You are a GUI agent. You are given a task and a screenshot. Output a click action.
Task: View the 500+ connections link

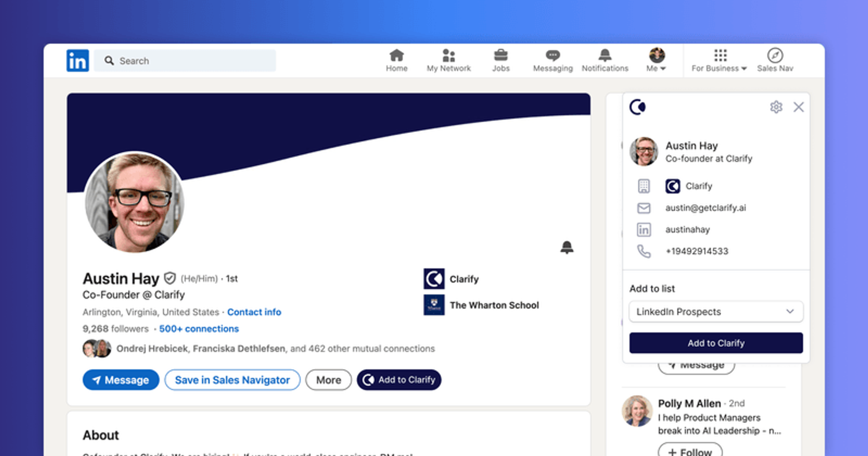point(199,329)
